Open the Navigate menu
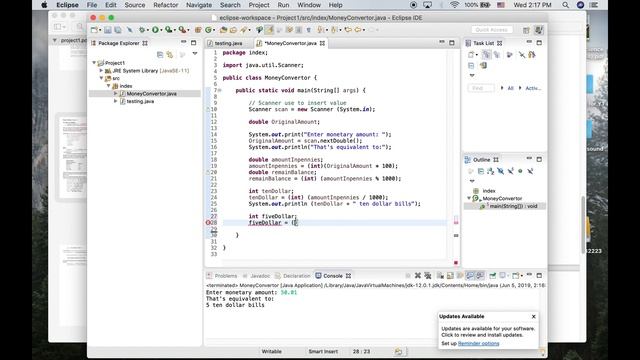 click(199, 5)
